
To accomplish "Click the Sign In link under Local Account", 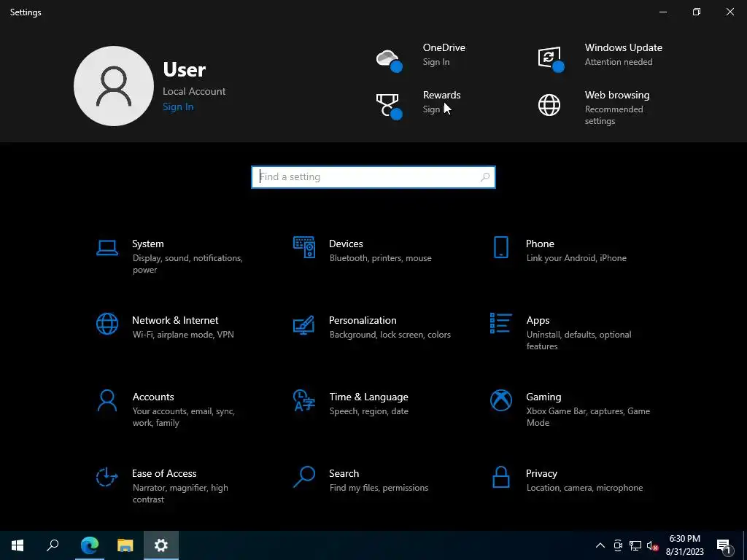I will [x=178, y=106].
